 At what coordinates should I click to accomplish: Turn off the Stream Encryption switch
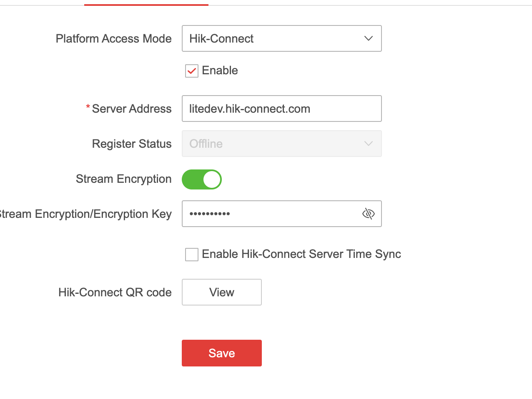(x=201, y=179)
